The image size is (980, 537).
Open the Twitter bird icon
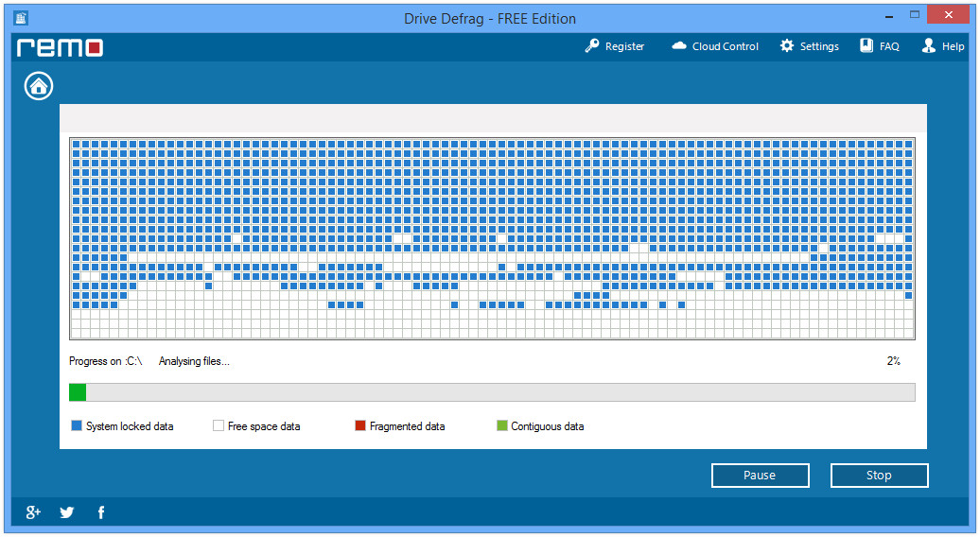67,512
